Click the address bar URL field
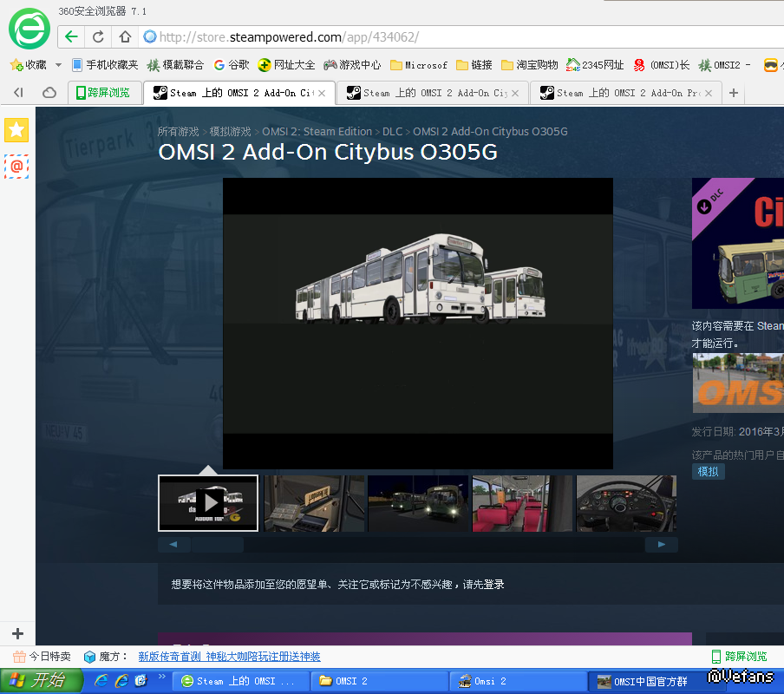The width and height of the screenshot is (784, 694). (460, 37)
